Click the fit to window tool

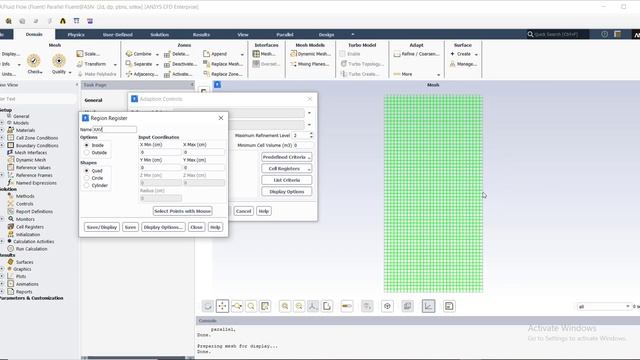(x=265, y=306)
